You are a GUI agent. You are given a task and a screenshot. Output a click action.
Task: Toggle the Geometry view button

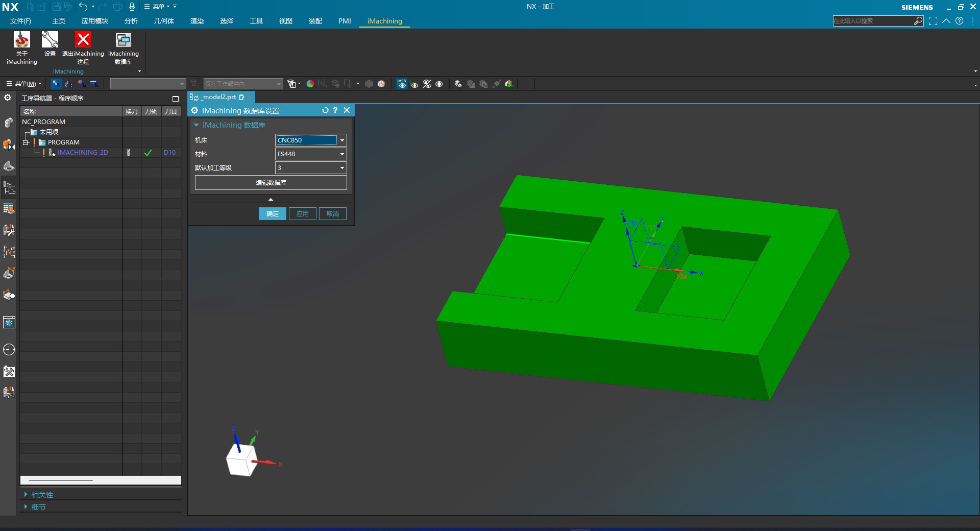pyautogui.click(x=81, y=84)
